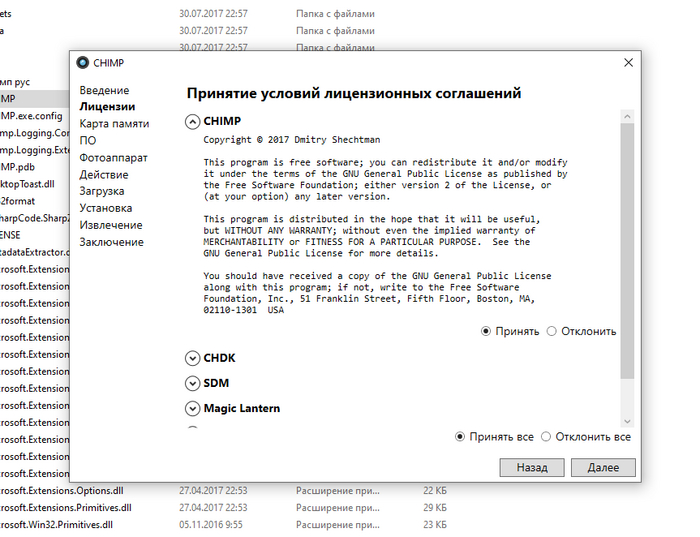700x537 pixels.
Task: Close the CHIMP wizard window
Action: coord(628,62)
